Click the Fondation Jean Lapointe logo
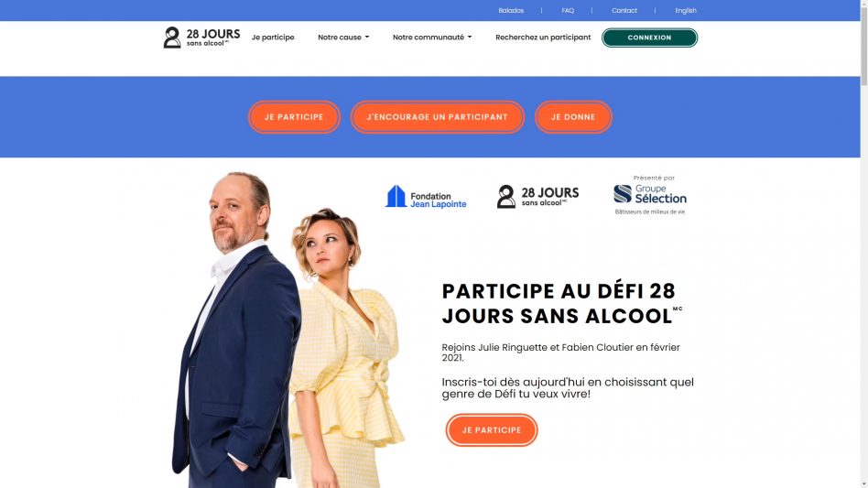Screen dimensions: 868x488 click(426, 197)
